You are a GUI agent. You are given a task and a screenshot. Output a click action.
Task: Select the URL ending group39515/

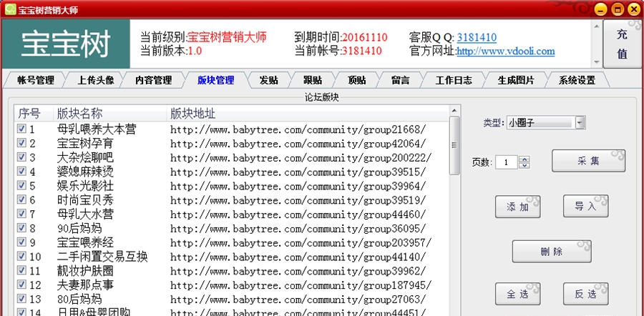pos(298,172)
